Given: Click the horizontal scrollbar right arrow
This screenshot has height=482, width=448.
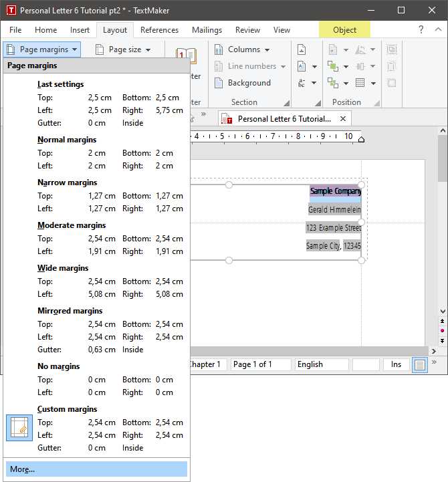Looking at the screenshot, I should click(434, 351).
